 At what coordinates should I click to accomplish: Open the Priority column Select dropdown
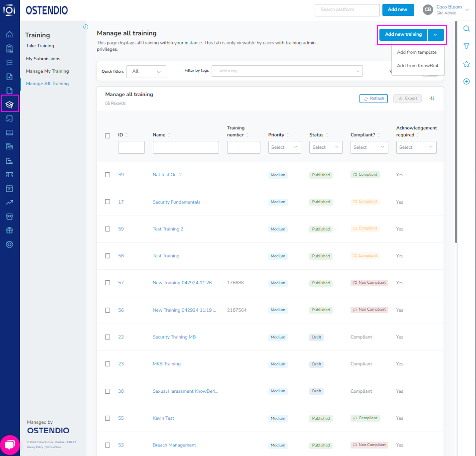point(284,147)
